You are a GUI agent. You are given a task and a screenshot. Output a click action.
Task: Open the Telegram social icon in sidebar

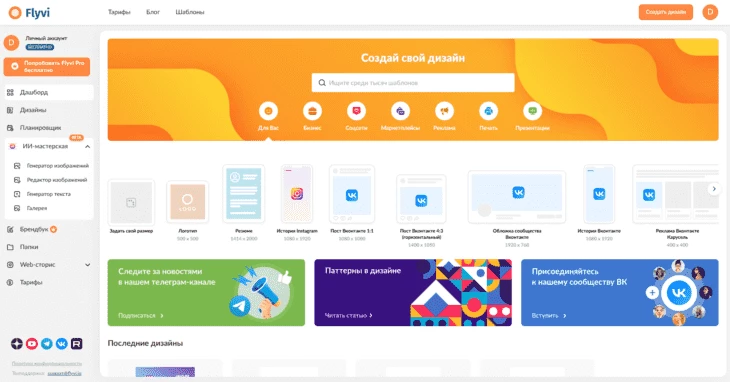point(47,343)
